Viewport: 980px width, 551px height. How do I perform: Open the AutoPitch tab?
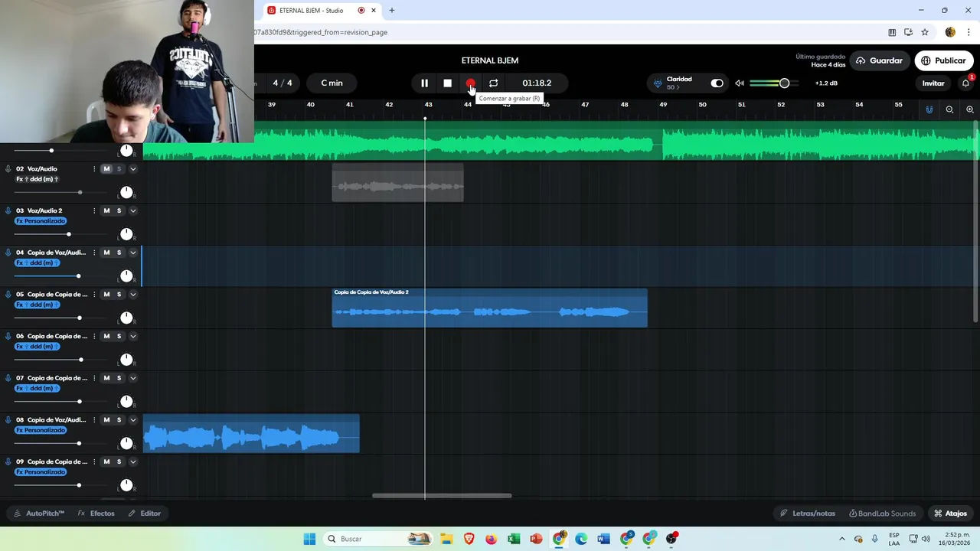pyautogui.click(x=39, y=514)
